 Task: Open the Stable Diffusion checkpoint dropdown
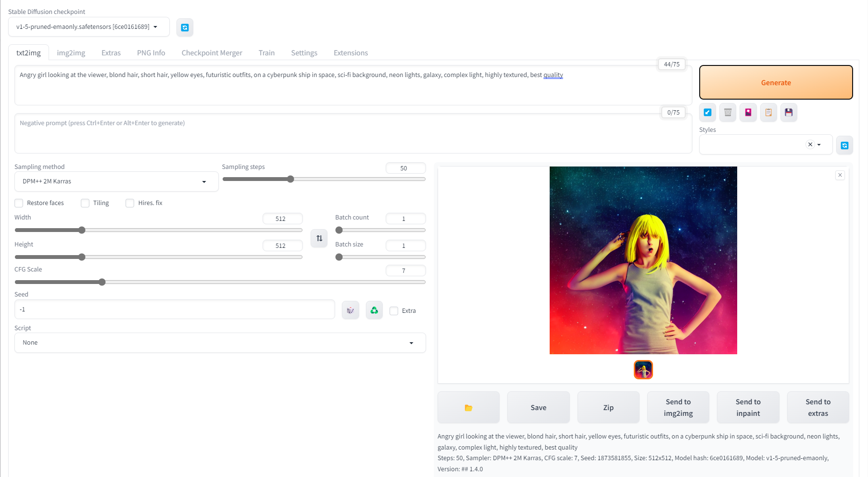[88, 27]
